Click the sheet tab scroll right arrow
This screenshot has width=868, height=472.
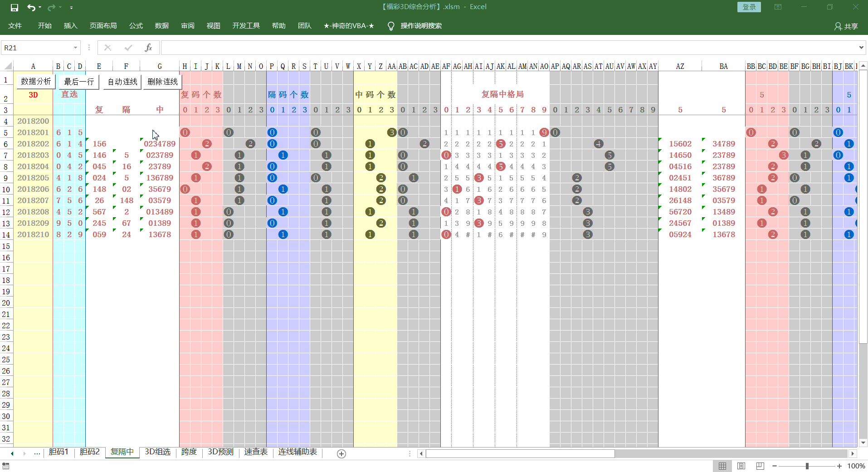click(24, 453)
